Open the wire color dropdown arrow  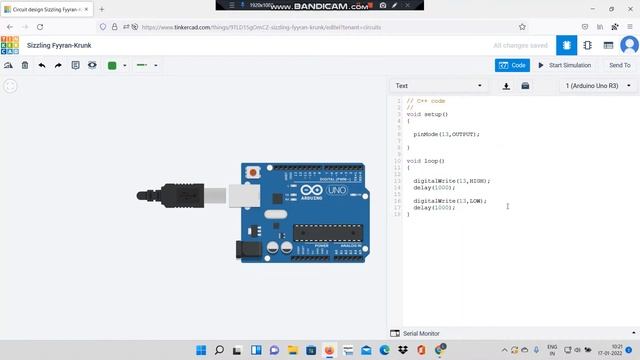point(124,65)
